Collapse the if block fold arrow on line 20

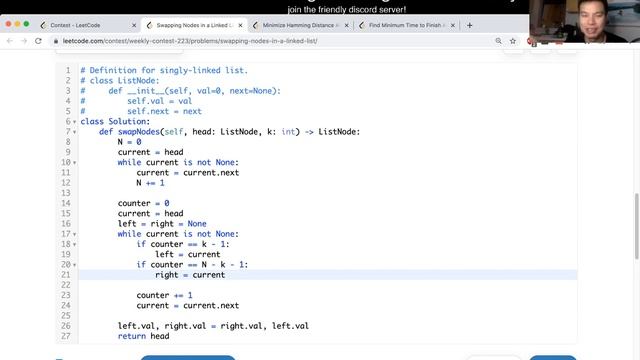click(x=74, y=265)
